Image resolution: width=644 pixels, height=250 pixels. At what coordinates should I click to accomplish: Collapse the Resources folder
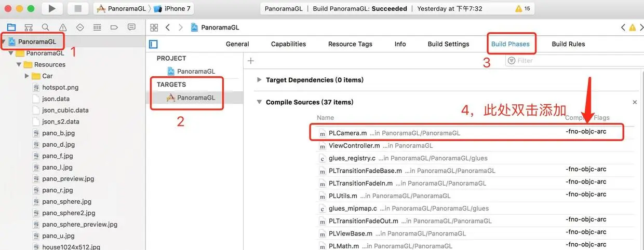[19, 64]
